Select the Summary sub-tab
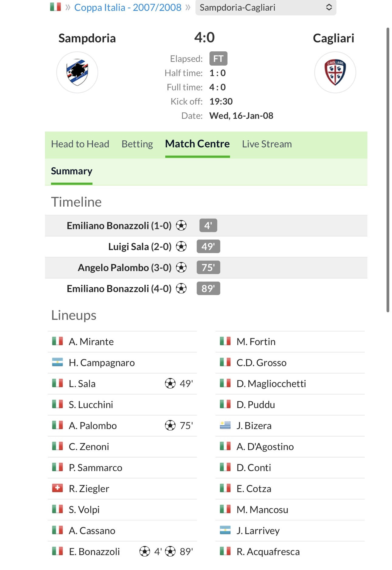392x570 pixels. 72,171
